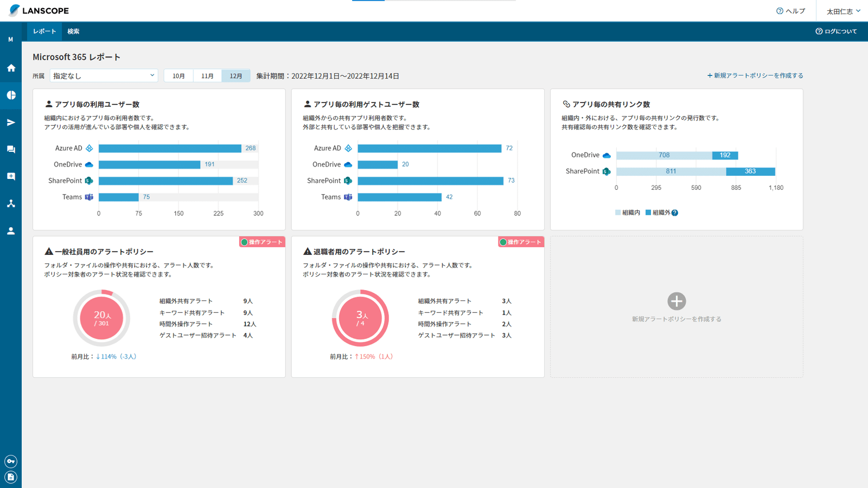868x488 pixels.
Task: Click the Teams user bar showing 75
Action: 119,197
